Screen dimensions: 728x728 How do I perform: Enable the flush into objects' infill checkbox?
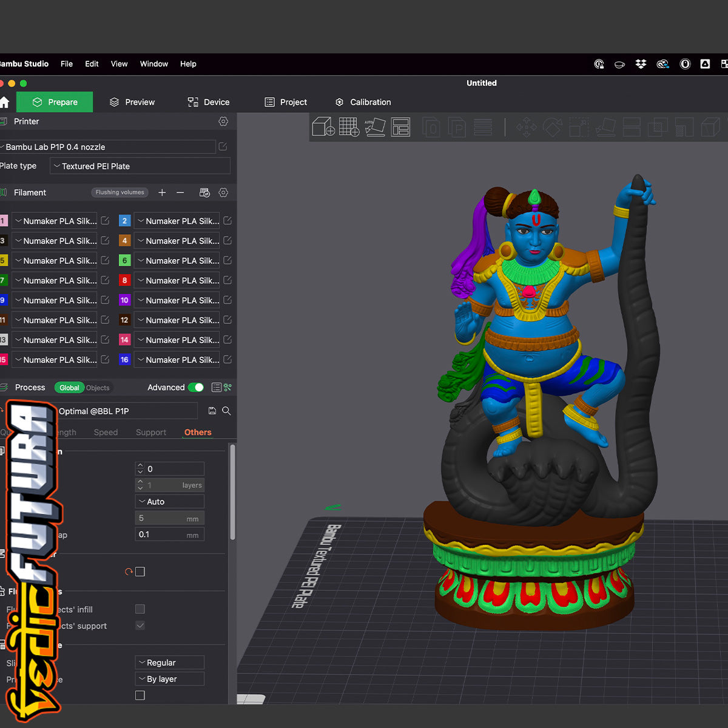140,609
